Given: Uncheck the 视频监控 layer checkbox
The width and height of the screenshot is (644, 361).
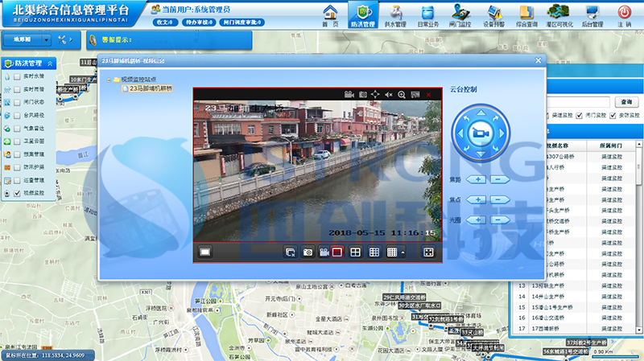Looking at the screenshot, I should pyautogui.click(x=18, y=194).
